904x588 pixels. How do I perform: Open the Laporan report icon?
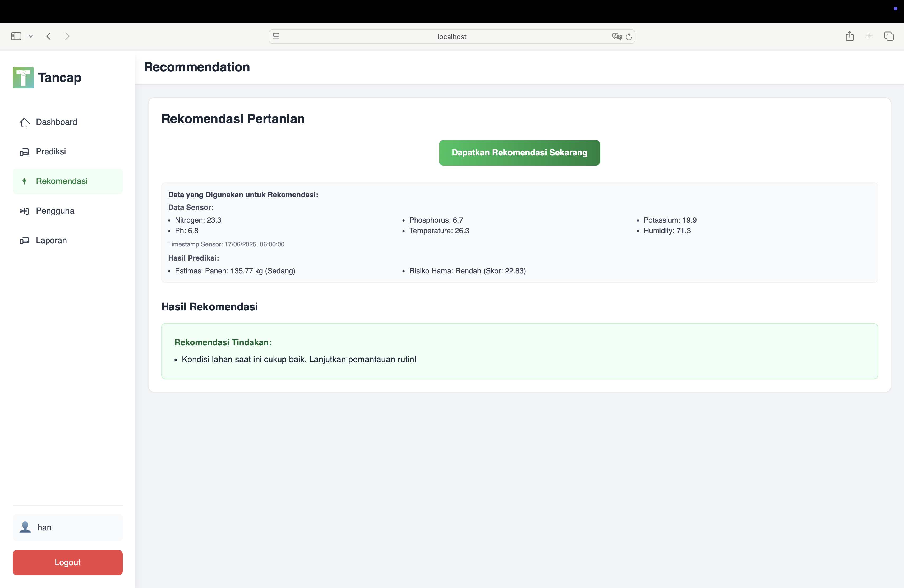[x=24, y=240]
